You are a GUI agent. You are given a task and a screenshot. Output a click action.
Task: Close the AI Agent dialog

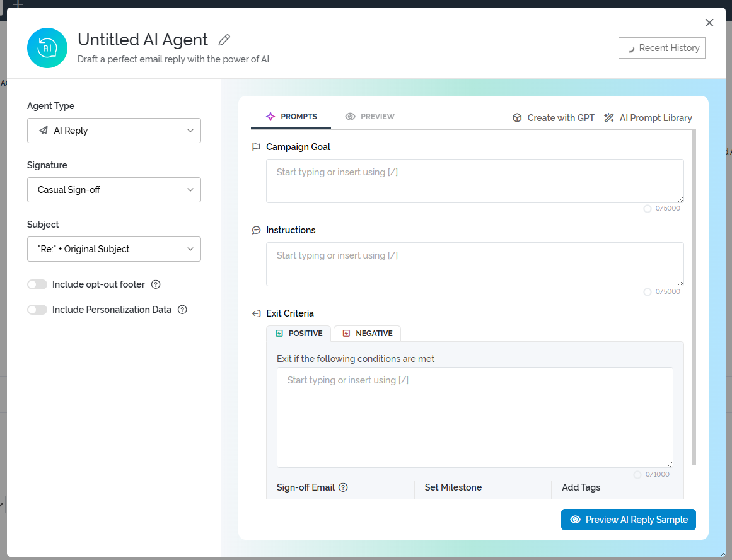click(709, 23)
